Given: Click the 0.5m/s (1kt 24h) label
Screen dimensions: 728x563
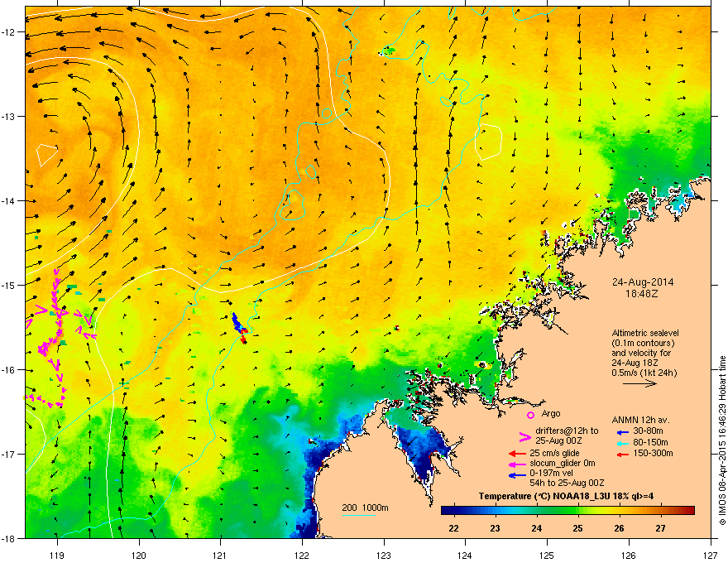Looking at the screenshot, I should point(644,373).
